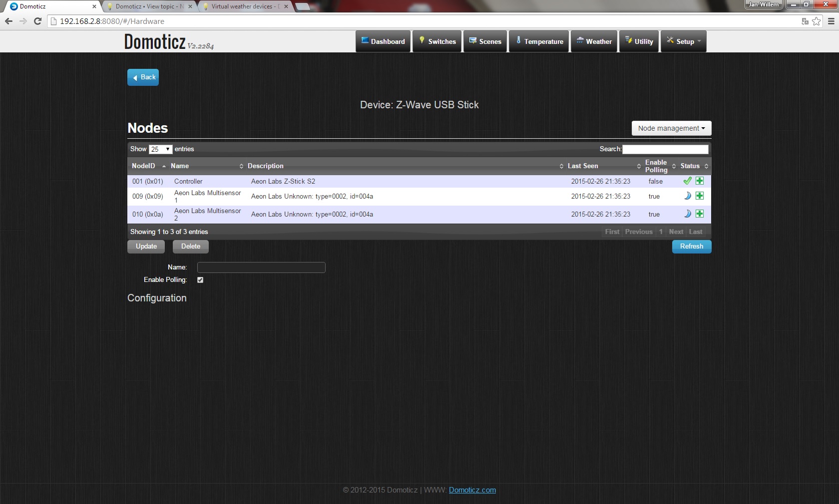Click the Previous pagination button
This screenshot has width=839, height=504.
click(x=639, y=232)
